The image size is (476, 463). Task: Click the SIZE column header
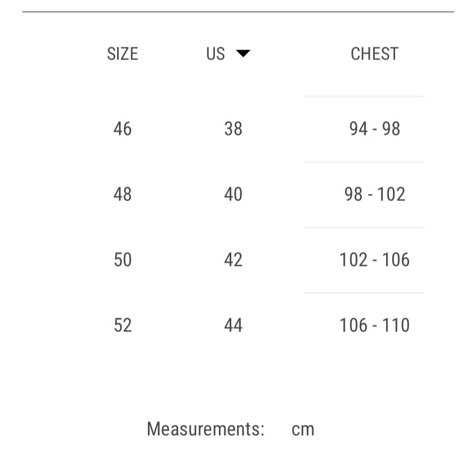pos(122,54)
